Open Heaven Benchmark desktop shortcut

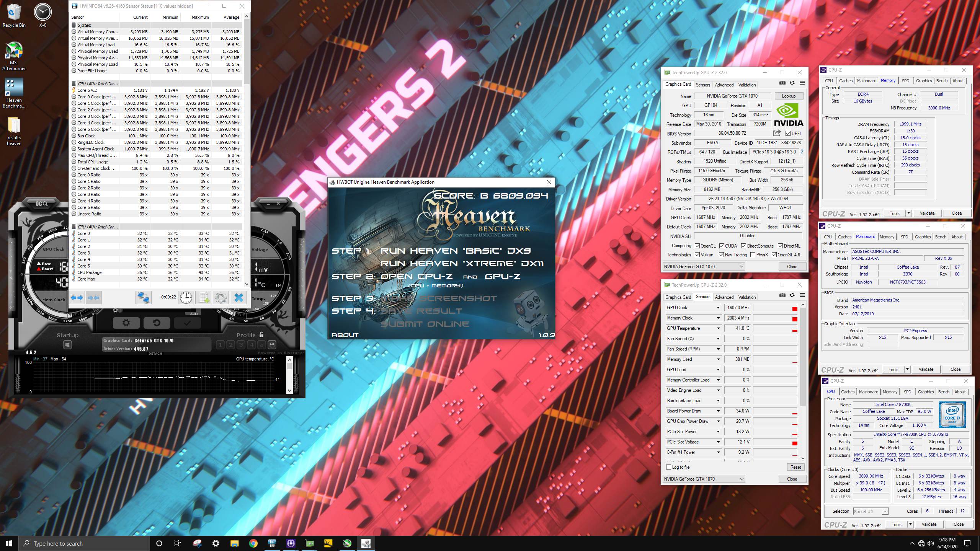[x=14, y=93]
